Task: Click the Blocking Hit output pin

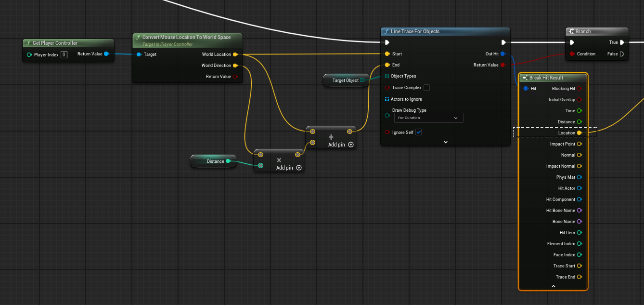Action: [580, 89]
